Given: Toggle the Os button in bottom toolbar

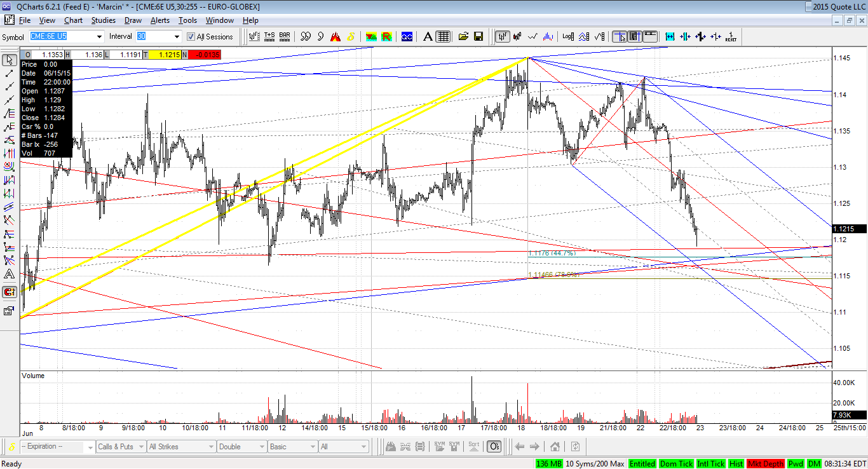Looking at the screenshot, I should (x=494, y=447).
